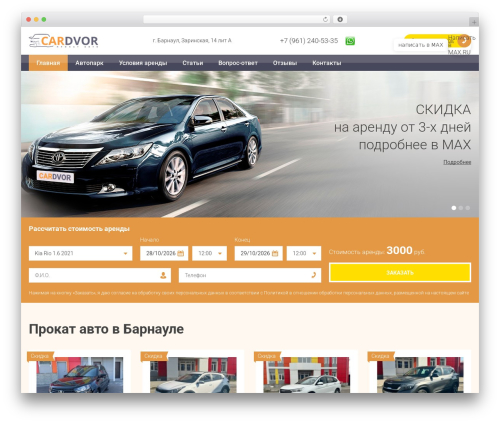Open the Главная menu item
Screen dimensions: 500x423
tap(48, 63)
